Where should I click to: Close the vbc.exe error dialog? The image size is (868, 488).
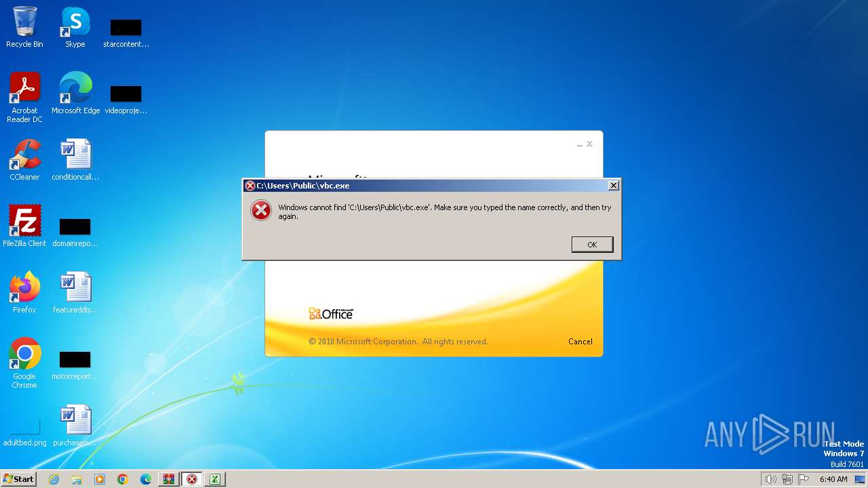613,185
